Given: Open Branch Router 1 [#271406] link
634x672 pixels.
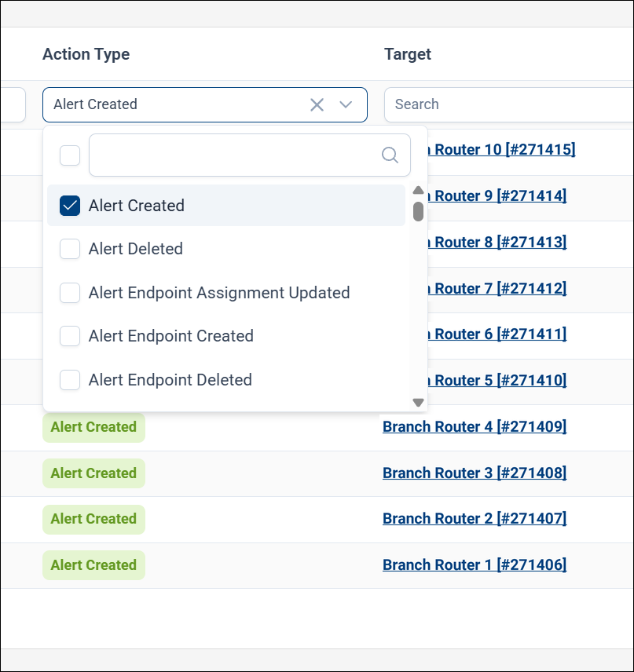Looking at the screenshot, I should 475,565.
